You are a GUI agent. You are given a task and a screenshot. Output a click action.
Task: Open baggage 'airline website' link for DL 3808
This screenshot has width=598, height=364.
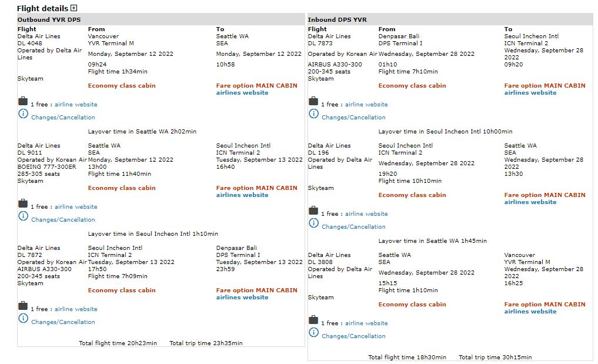click(x=366, y=323)
